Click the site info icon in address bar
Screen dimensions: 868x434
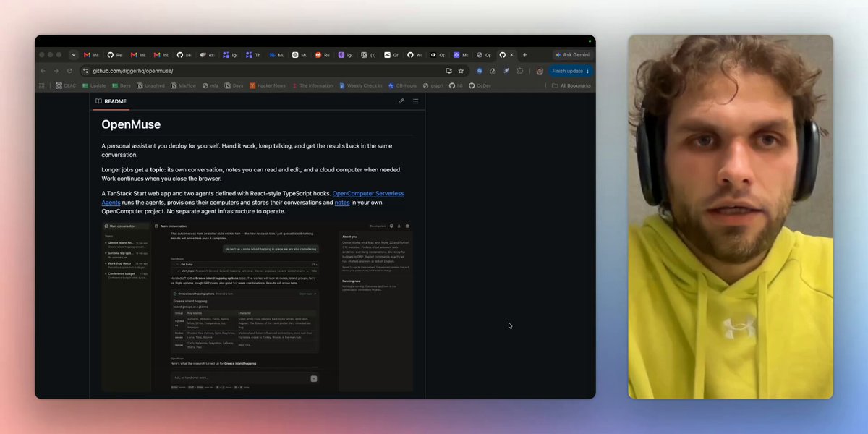click(x=85, y=71)
